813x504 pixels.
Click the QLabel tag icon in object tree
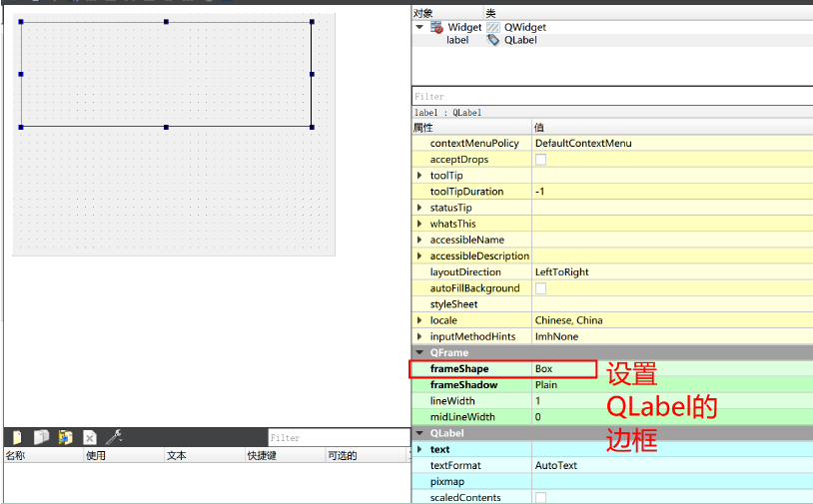493,40
